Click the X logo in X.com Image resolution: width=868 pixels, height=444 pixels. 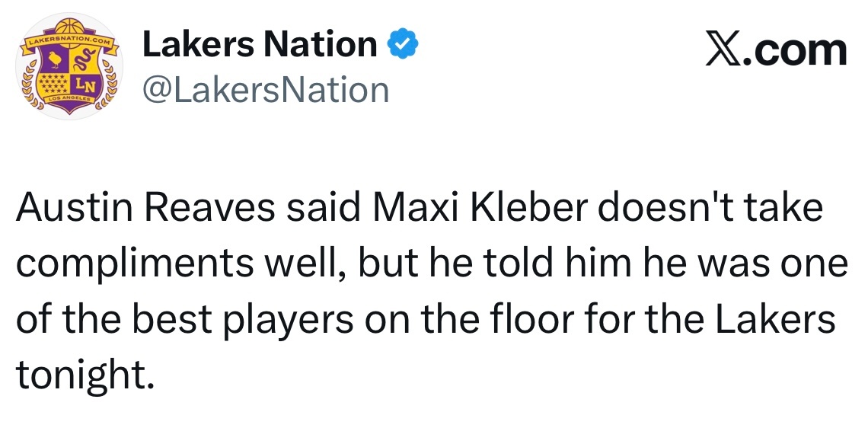[x=723, y=50]
